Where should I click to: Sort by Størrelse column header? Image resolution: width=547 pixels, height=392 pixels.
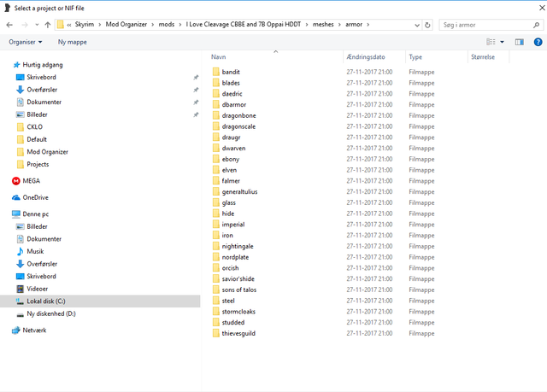[483, 57]
